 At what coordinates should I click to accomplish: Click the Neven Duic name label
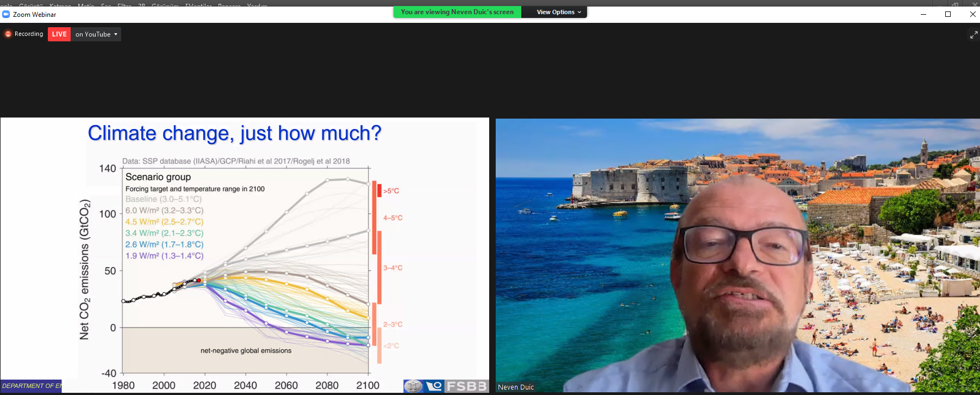(x=516, y=387)
